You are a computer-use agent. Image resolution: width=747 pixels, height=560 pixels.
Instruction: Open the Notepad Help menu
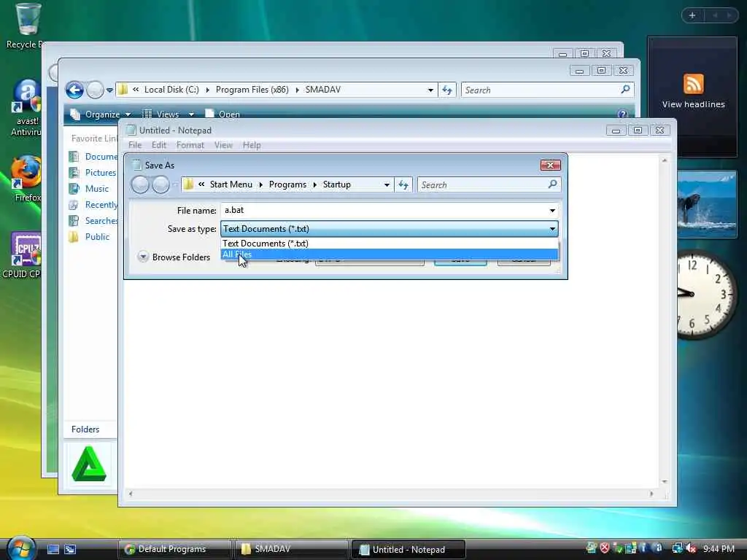tap(252, 145)
